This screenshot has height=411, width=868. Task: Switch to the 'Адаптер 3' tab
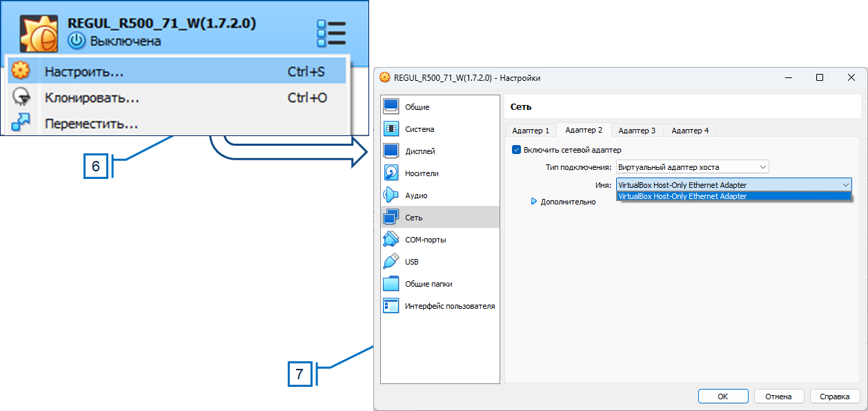point(637,131)
